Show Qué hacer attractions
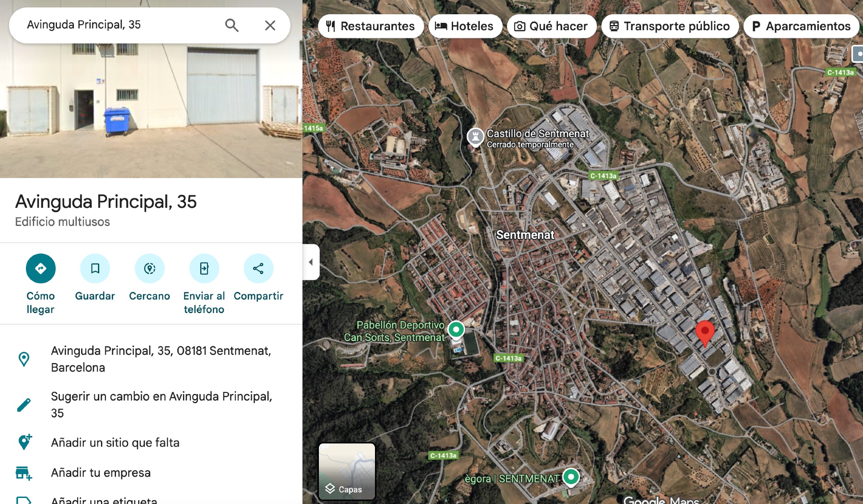Viewport: 863px width, 504px height. pos(551,26)
